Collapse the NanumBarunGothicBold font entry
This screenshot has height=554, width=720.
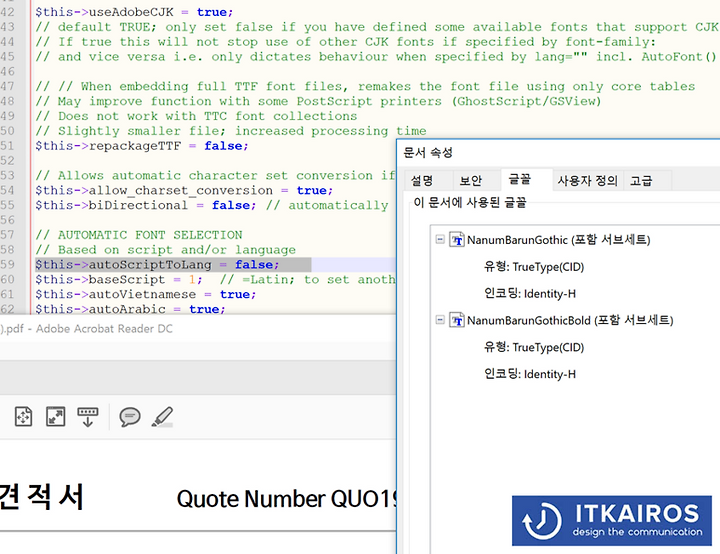click(x=440, y=320)
